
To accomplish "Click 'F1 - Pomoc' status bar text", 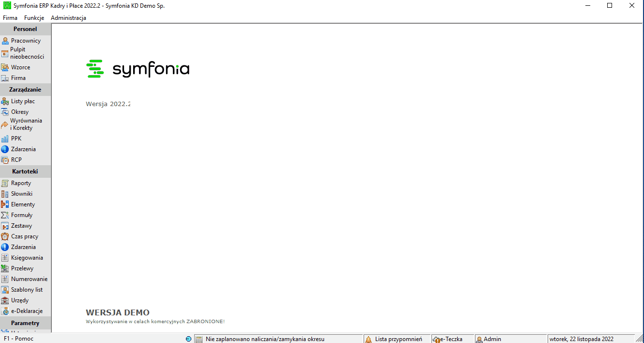I will point(18,339).
